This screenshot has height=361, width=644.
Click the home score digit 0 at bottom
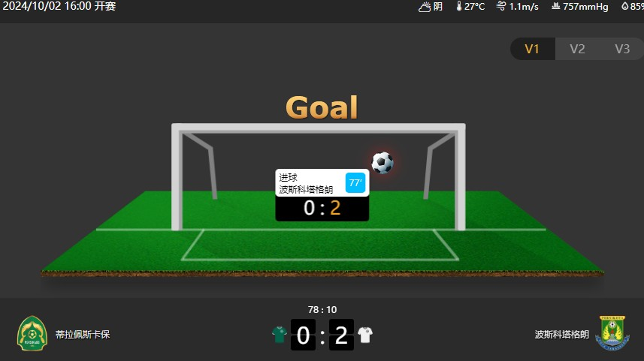pos(303,335)
